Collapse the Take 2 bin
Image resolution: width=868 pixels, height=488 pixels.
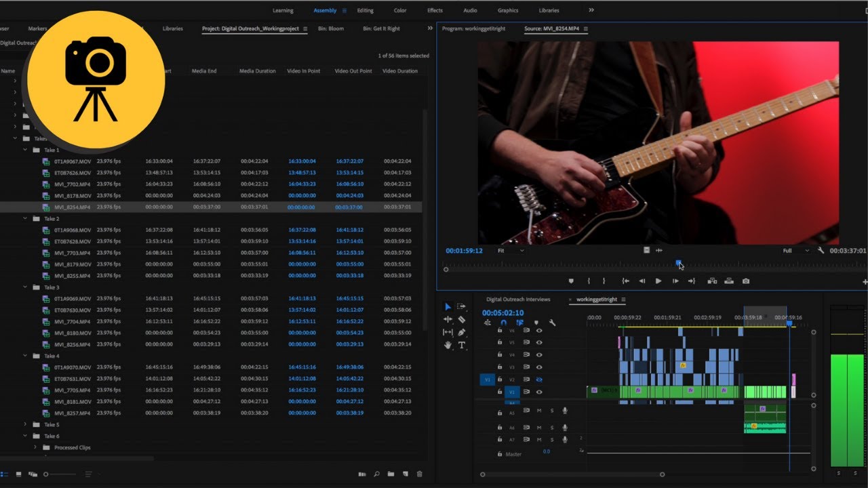[x=25, y=219]
